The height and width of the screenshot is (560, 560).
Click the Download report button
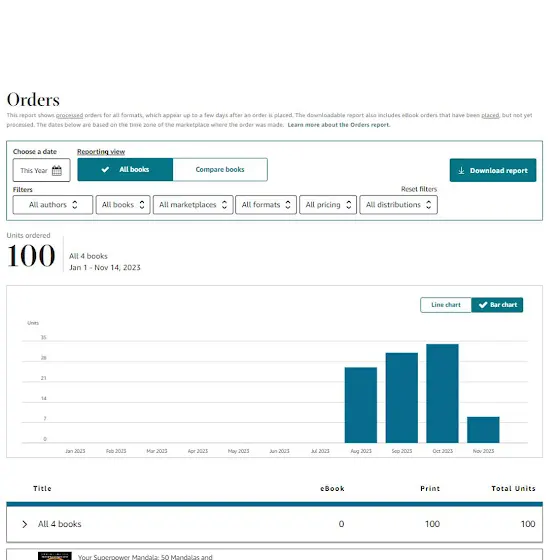(x=493, y=170)
